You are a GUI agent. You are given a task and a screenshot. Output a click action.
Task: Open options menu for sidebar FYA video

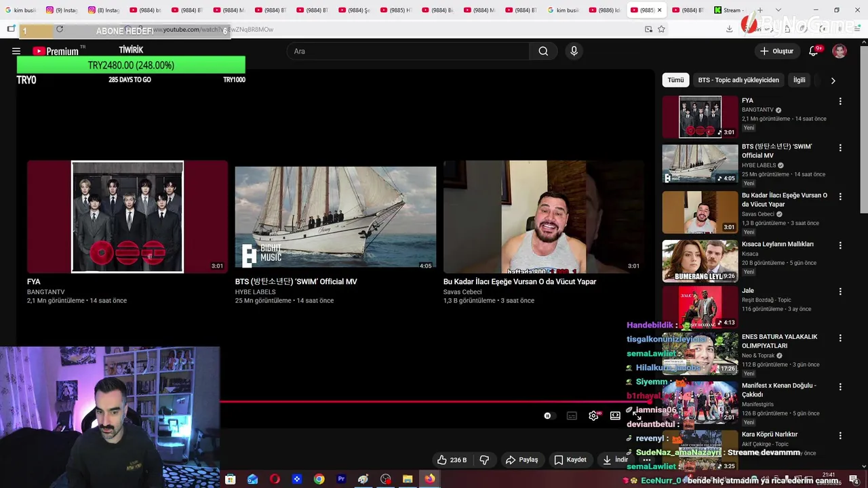(x=840, y=101)
